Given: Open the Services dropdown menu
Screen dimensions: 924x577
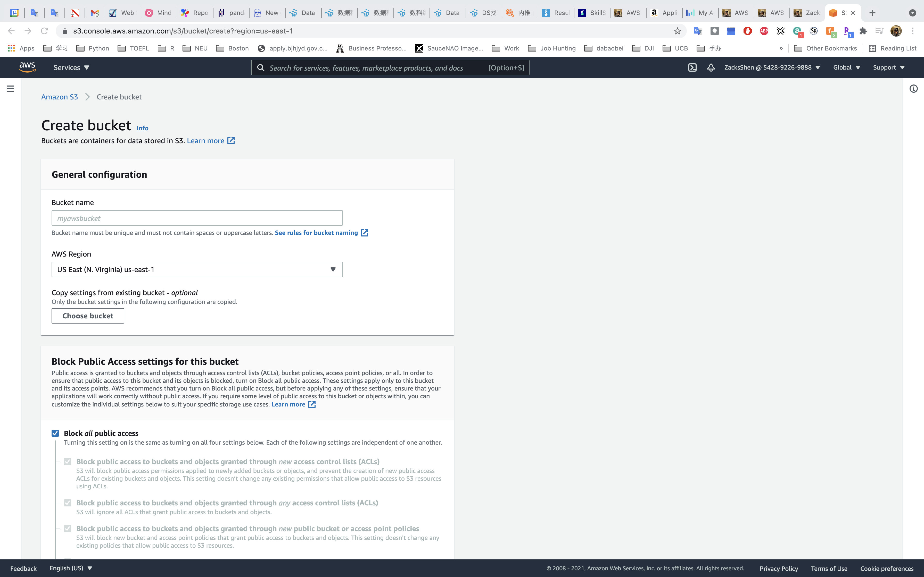Looking at the screenshot, I should 71,67.
